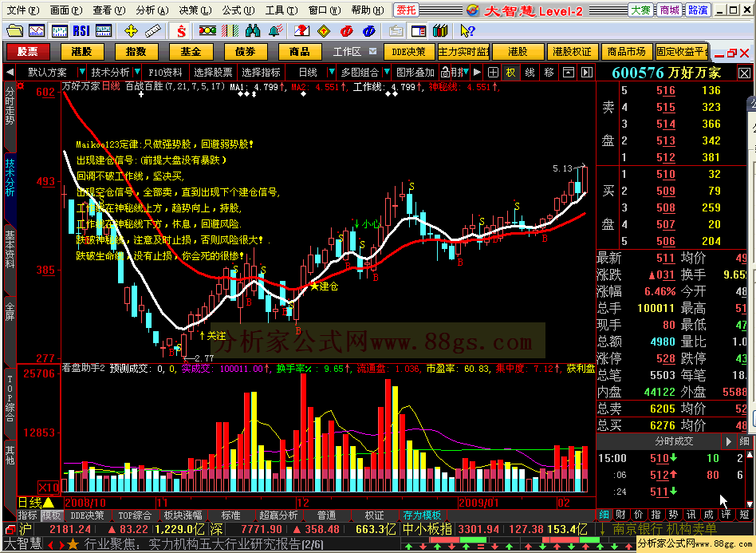The image size is (756, 553).
Task: Toggle the 线 drawing button
Action: (530, 73)
